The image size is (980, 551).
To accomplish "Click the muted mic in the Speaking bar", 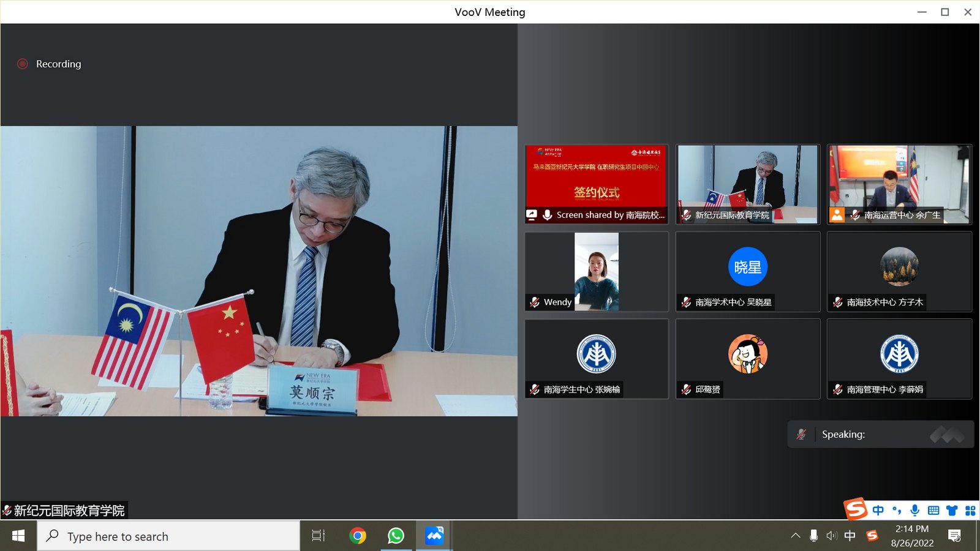I will 801,434.
